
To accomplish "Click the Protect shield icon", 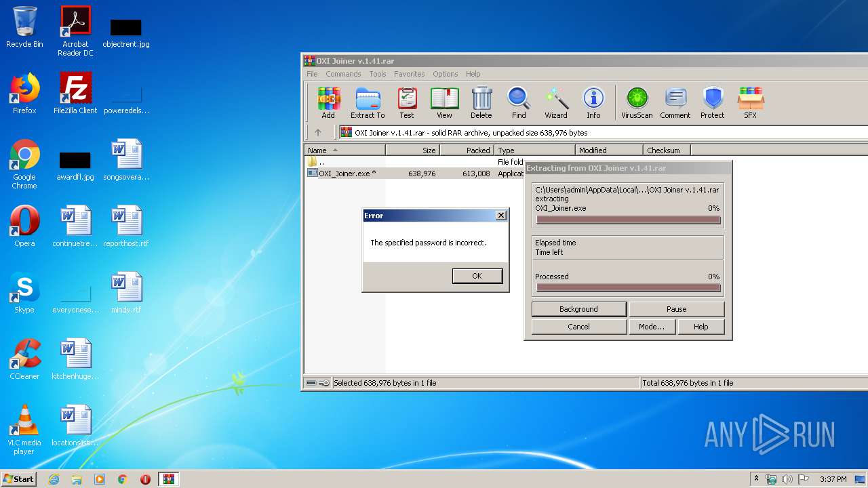I will (713, 103).
